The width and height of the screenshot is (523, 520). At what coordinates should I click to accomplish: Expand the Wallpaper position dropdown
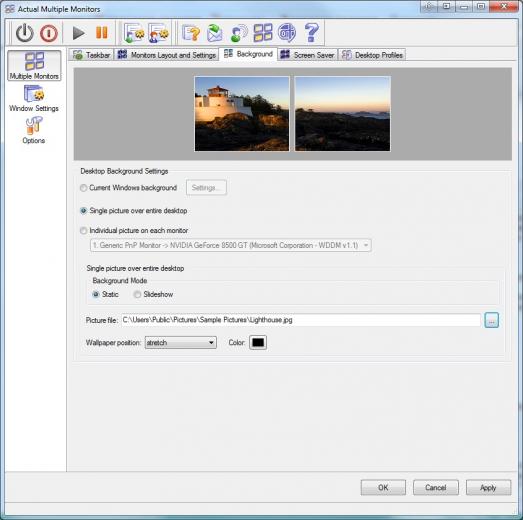pyautogui.click(x=180, y=343)
